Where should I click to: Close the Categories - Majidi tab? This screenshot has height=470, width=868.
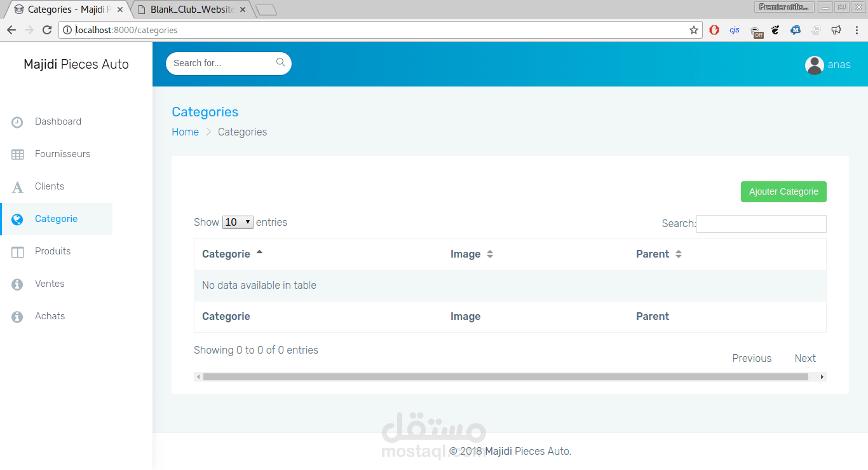[x=120, y=10]
